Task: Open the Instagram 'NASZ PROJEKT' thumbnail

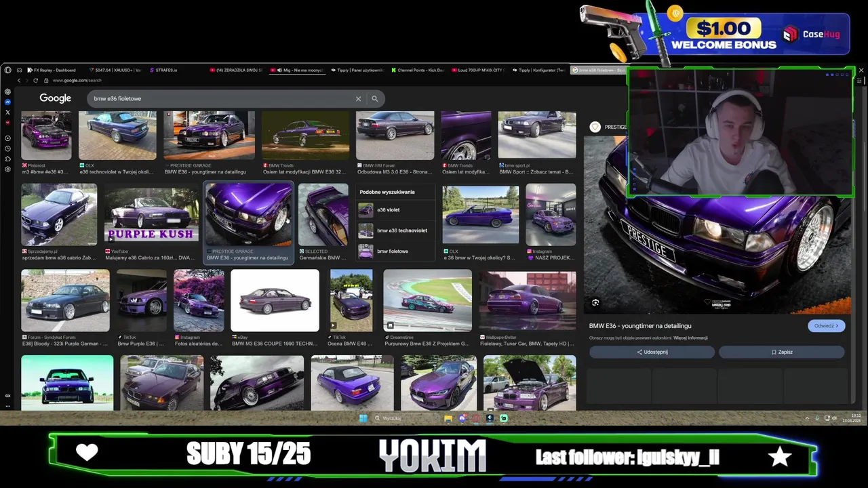Action: tap(551, 215)
